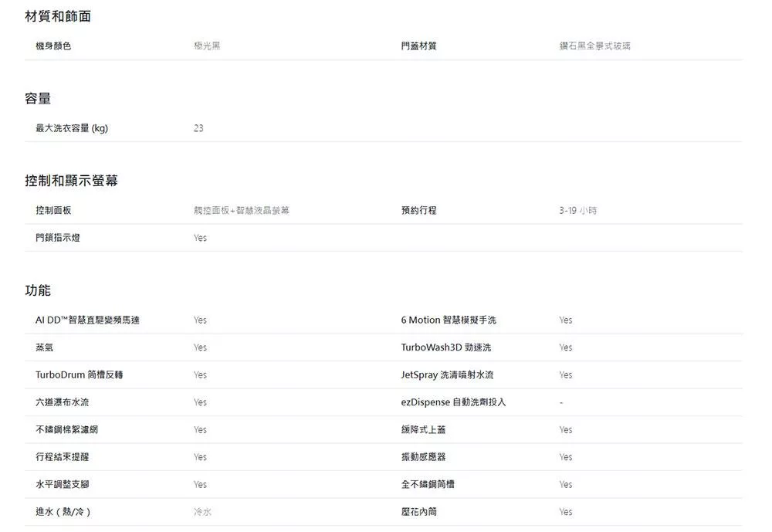Click the TurboDrum 筒槽反轉 label
The image size is (772, 532).
79,374
